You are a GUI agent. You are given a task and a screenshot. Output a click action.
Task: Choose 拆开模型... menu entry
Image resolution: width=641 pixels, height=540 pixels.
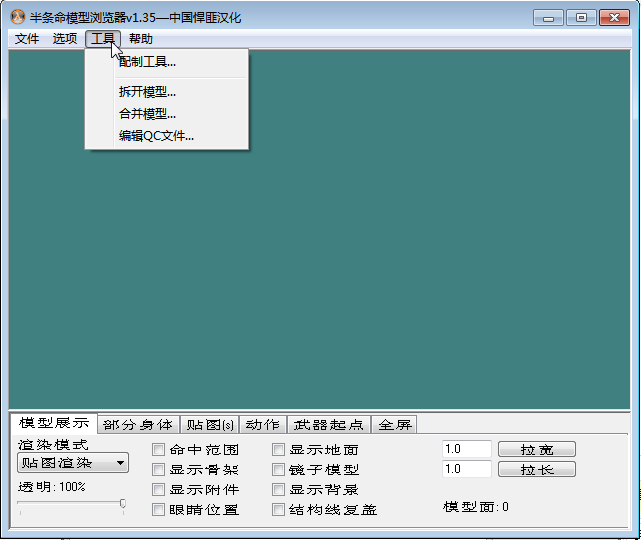click(166, 92)
